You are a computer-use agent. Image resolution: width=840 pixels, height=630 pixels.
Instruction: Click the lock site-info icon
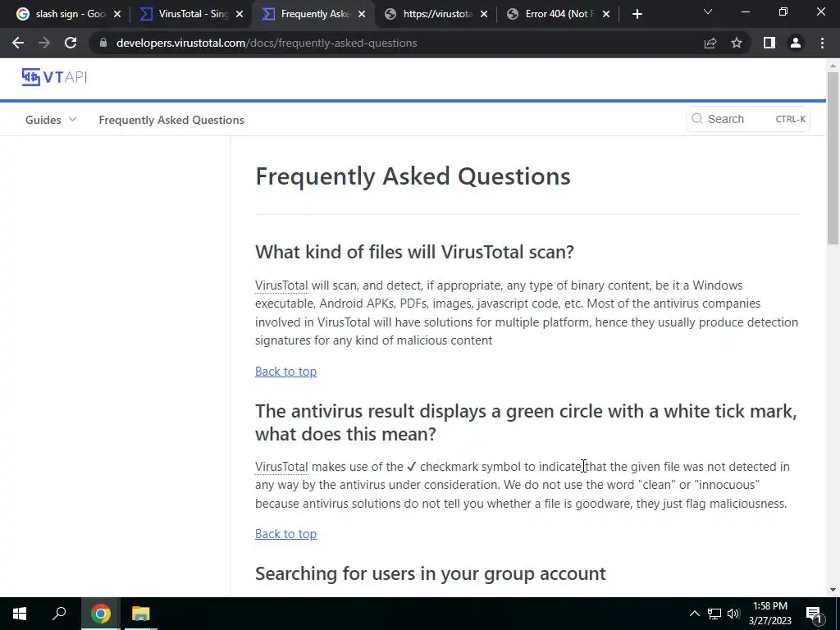pyautogui.click(x=103, y=43)
